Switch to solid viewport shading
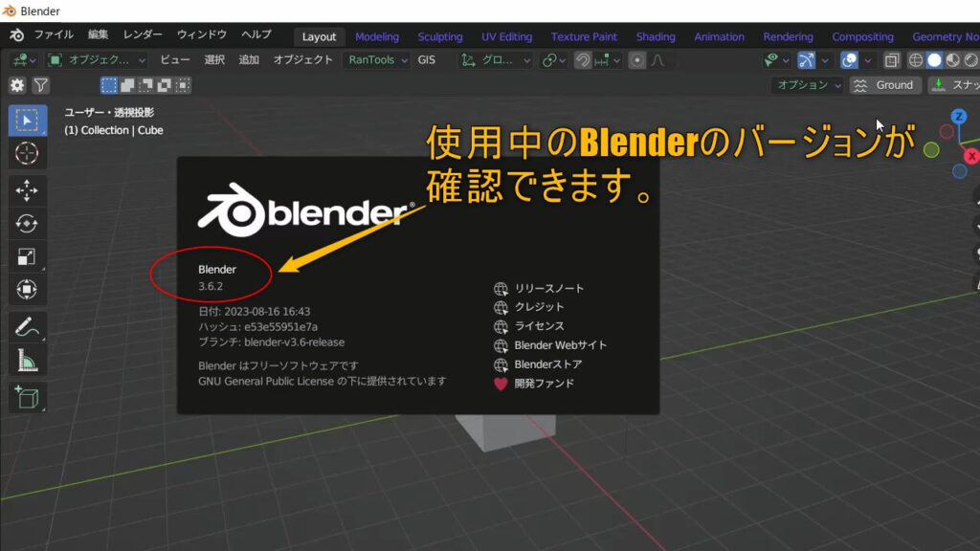 934,60
